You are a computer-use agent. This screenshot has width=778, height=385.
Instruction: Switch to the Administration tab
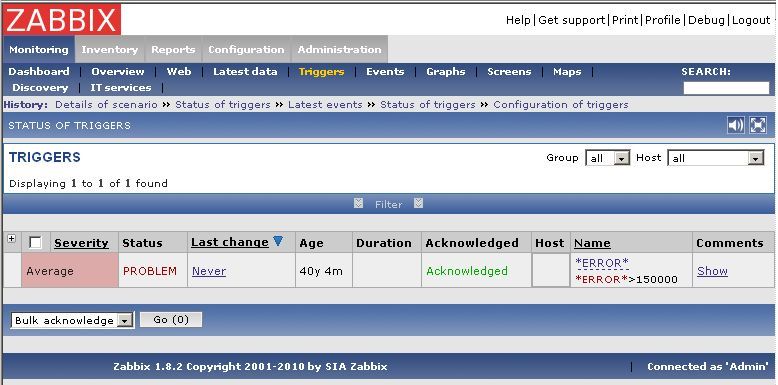click(339, 50)
